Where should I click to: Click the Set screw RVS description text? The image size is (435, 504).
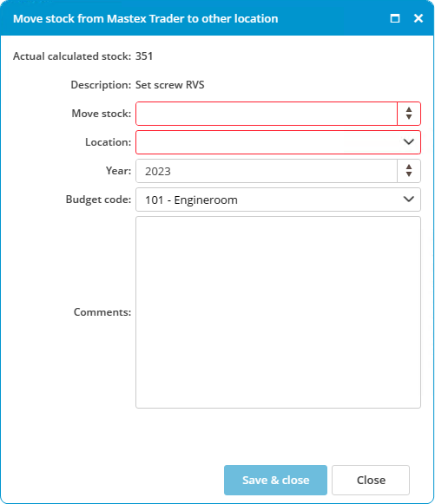point(170,85)
